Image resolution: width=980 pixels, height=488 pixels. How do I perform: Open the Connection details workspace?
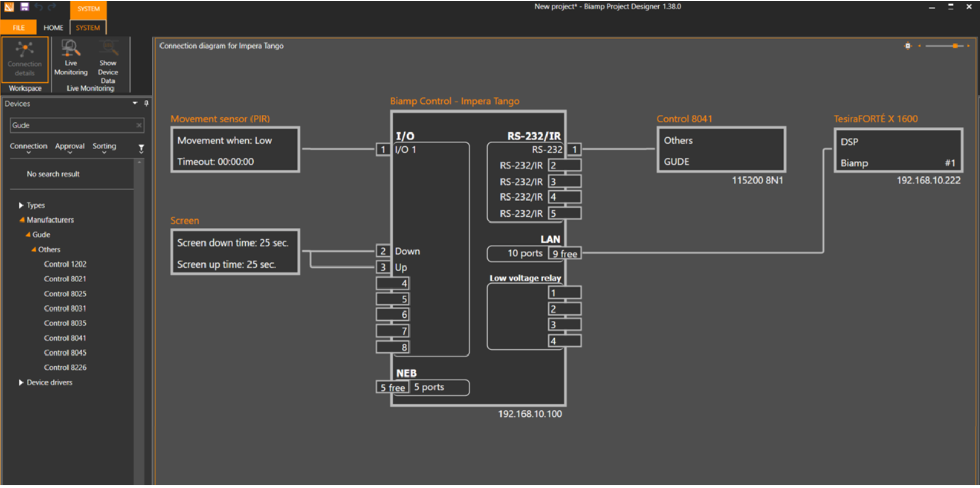(25, 59)
